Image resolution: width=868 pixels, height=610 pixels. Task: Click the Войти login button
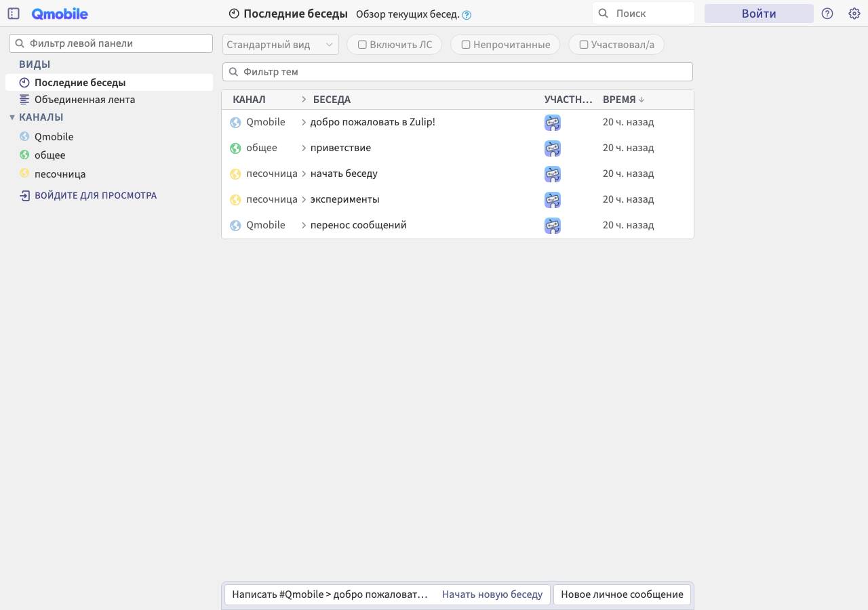[x=759, y=14]
